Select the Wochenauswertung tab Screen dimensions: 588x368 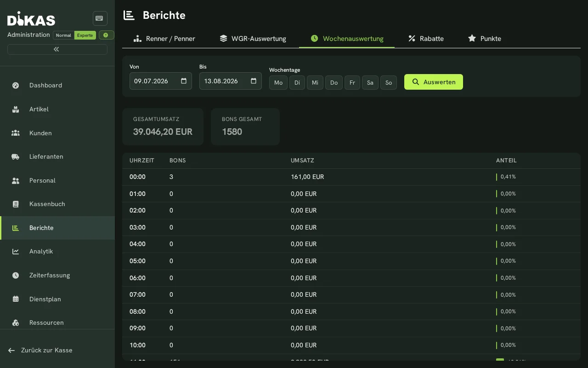[x=347, y=39]
